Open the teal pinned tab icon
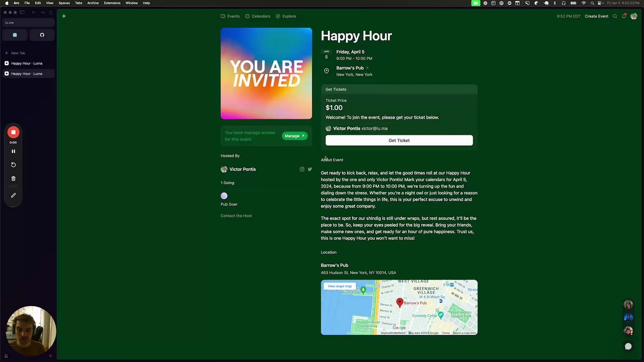 tap(15, 35)
